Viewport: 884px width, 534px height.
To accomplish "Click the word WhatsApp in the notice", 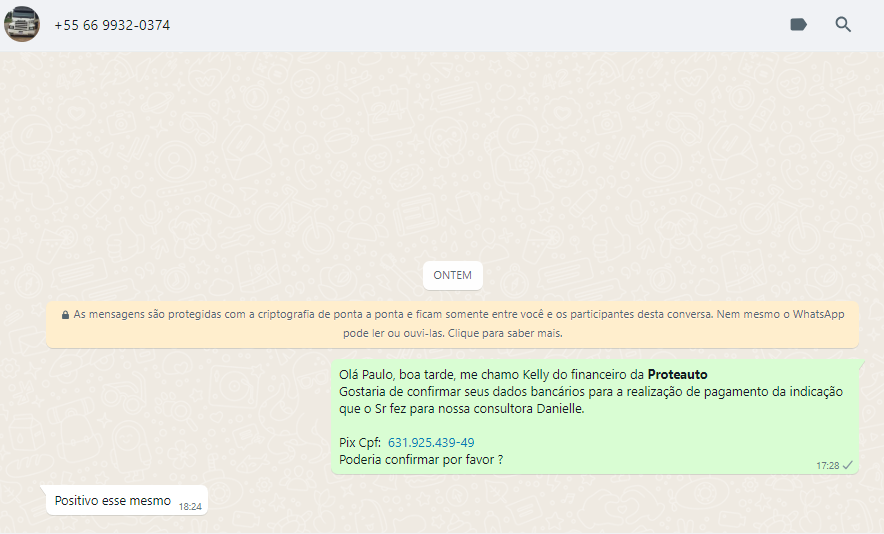I will point(818,314).
